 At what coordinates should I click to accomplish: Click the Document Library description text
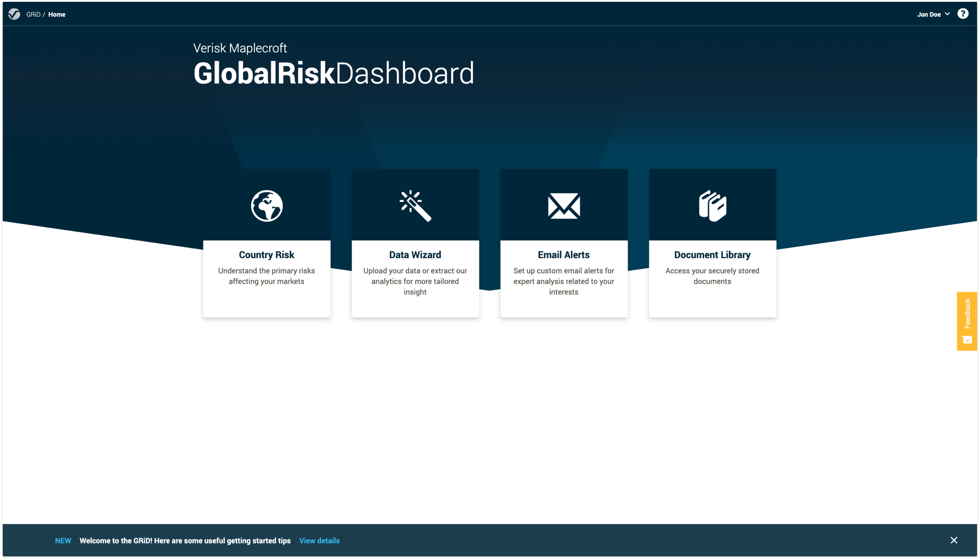point(712,276)
